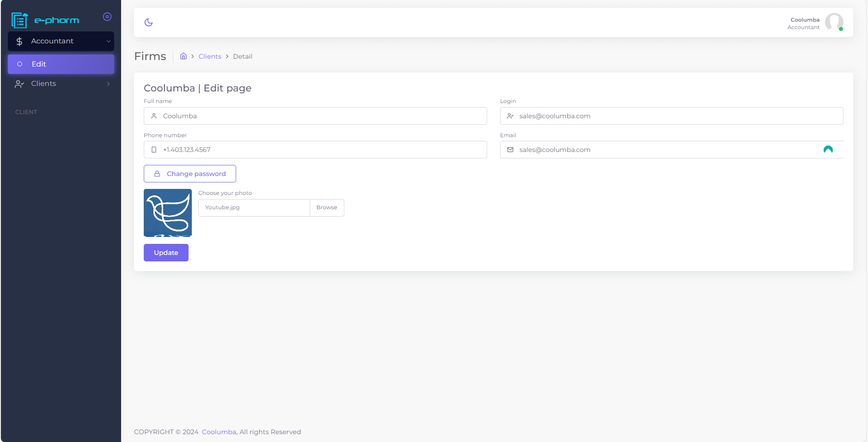Toggle sidebar pin circle icon
The height and width of the screenshot is (442, 868).
pos(107,17)
